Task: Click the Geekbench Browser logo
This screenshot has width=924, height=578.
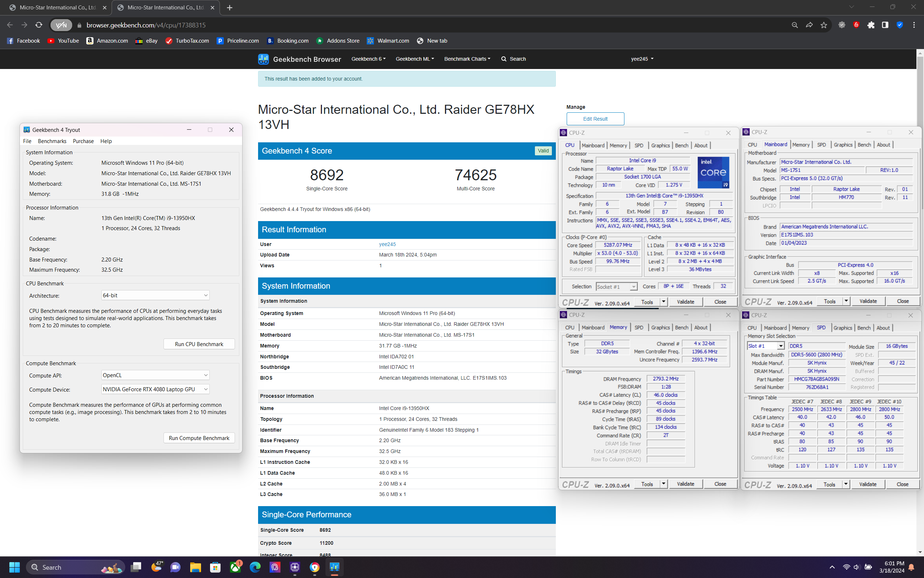Action: click(x=299, y=59)
